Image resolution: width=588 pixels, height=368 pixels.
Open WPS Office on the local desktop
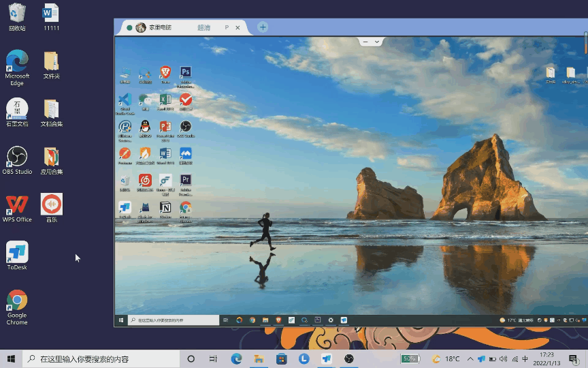tap(17, 204)
